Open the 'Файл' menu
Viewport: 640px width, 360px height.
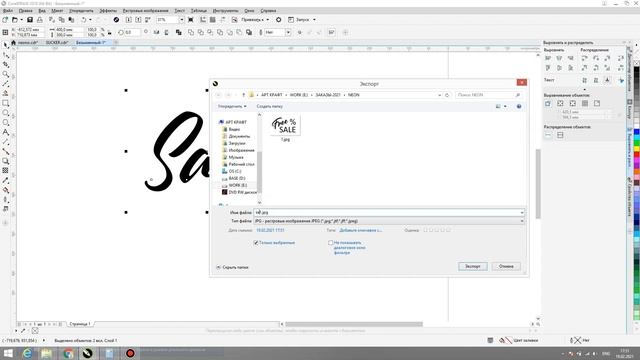coord(8,11)
